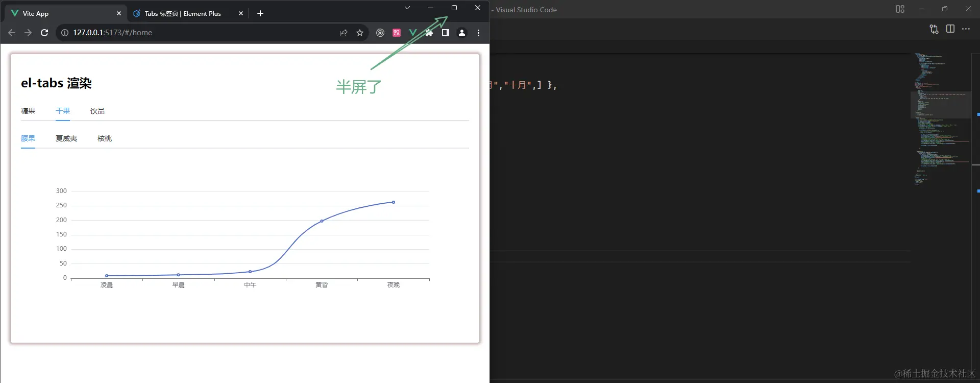Click the chart data point above 早晨
This screenshot has height=383, width=980.
[x=178, y=275]
